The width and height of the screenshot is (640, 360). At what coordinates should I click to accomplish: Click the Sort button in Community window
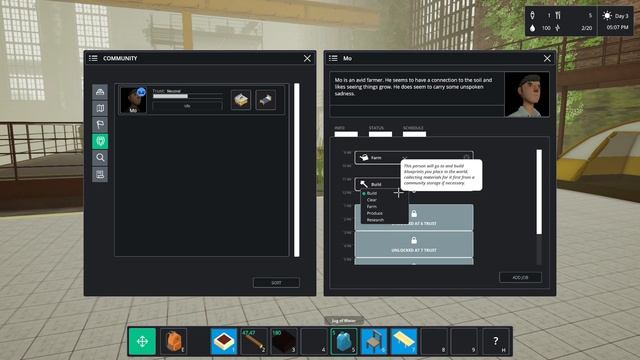tap(276, 282)
